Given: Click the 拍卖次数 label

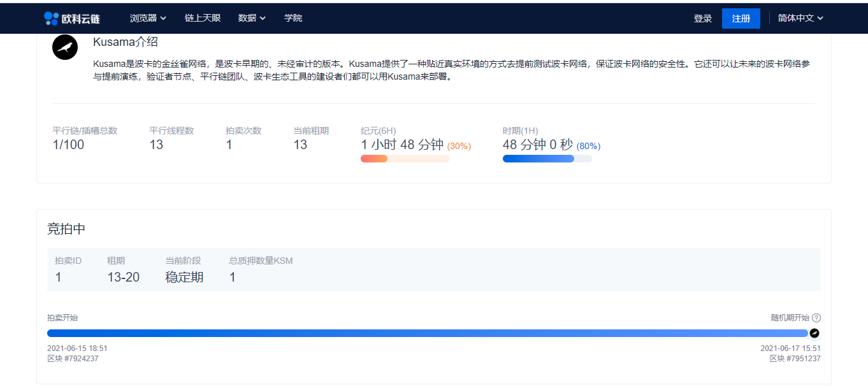Looking at the screenshot, I should pos(243,131).
